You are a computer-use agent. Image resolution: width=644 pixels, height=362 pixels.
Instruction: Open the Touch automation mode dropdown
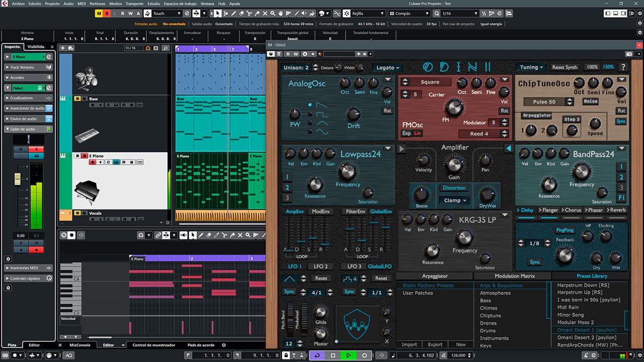pyautogui.click(x=166, y=13)
